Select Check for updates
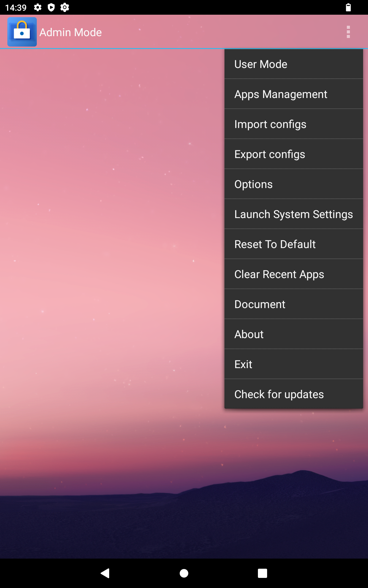Screen dimensions: 368x588 coord(293,394)
